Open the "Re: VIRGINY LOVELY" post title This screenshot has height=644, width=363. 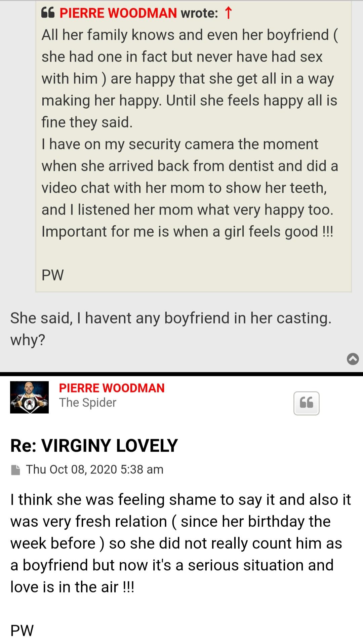pos(94,446)
